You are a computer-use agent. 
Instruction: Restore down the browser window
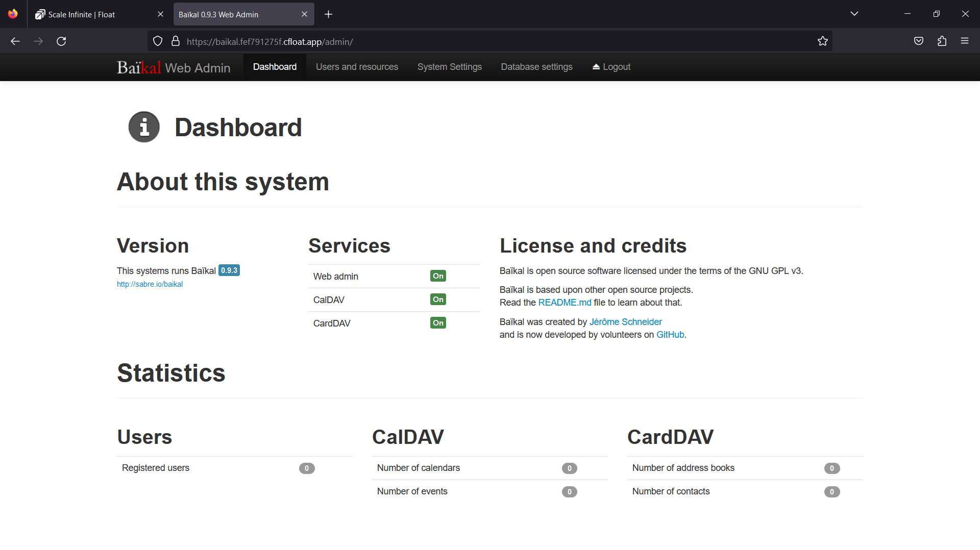[x=936, y=14]
